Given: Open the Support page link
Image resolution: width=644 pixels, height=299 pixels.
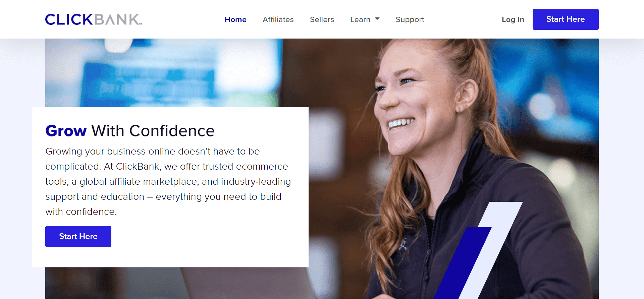Looking at the screenshot, I should [x=410, y=19].
